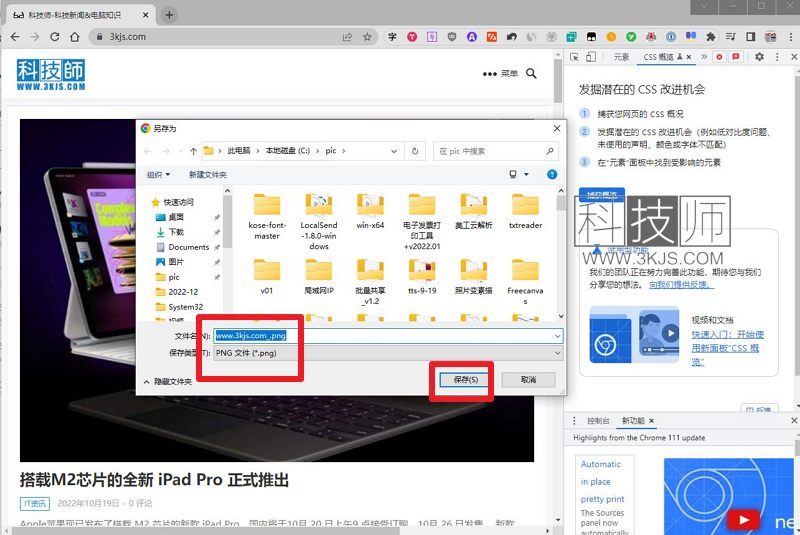Open the file name history dropdown
Image resolution: width=800 pixels, height=535 pixels.
pyautogui.click(x=558, y=336)
